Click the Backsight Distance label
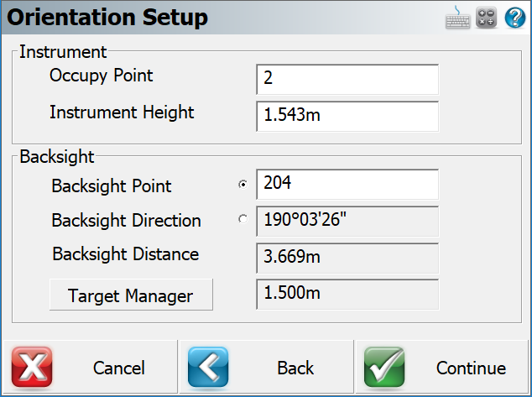The height and width of the screenshot is (397, 532). (x=126, y=254)
